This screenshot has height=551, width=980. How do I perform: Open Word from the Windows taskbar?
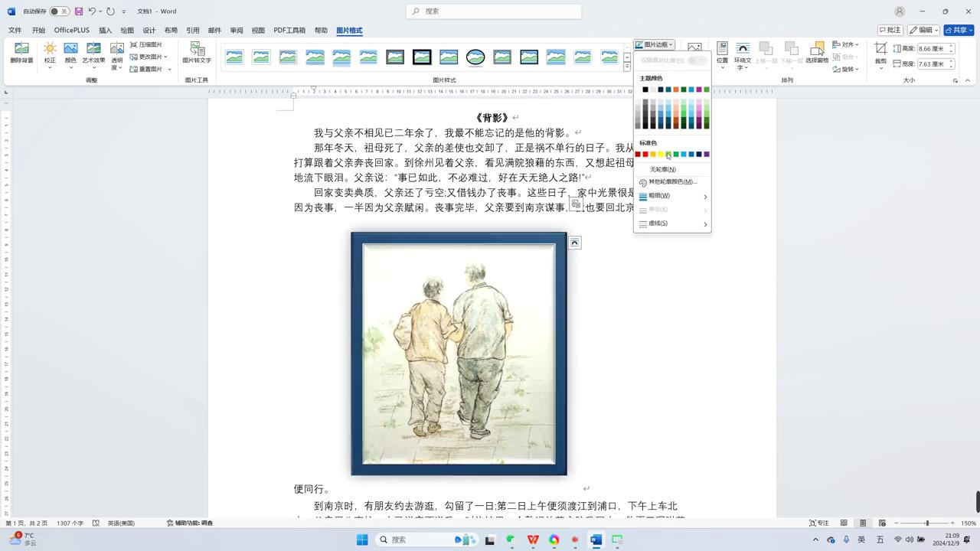coord(596,540)
